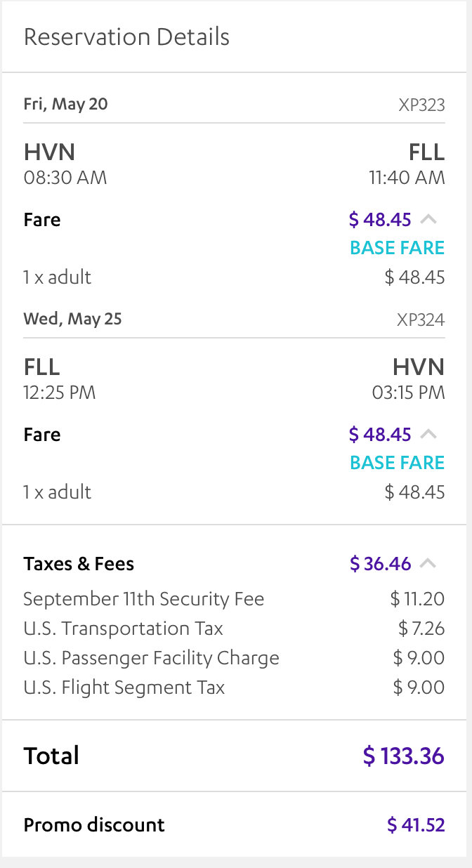The width and height of the screenshot is (472, 868).
Task: Select the BASE FARE label on return flight
Action: (397, 463)
